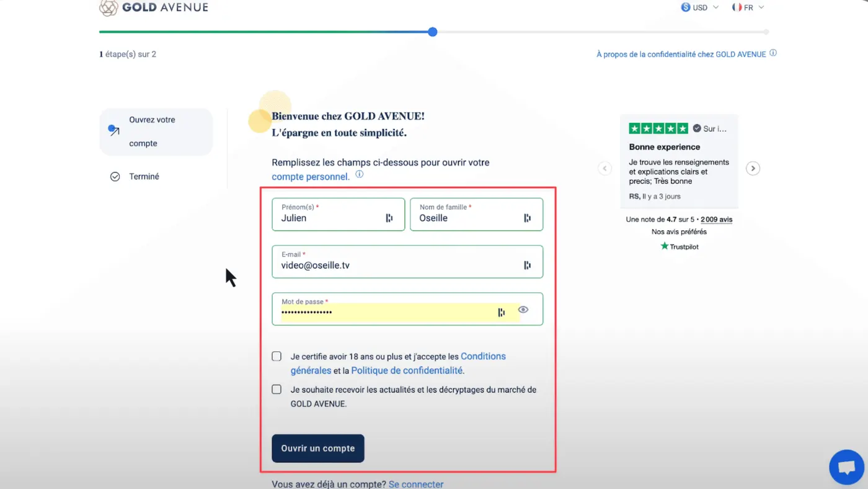The width and height of the screenshot is (868, 489).
Task: Click the 'Bonne experience' review title
Action: [665, 147]
